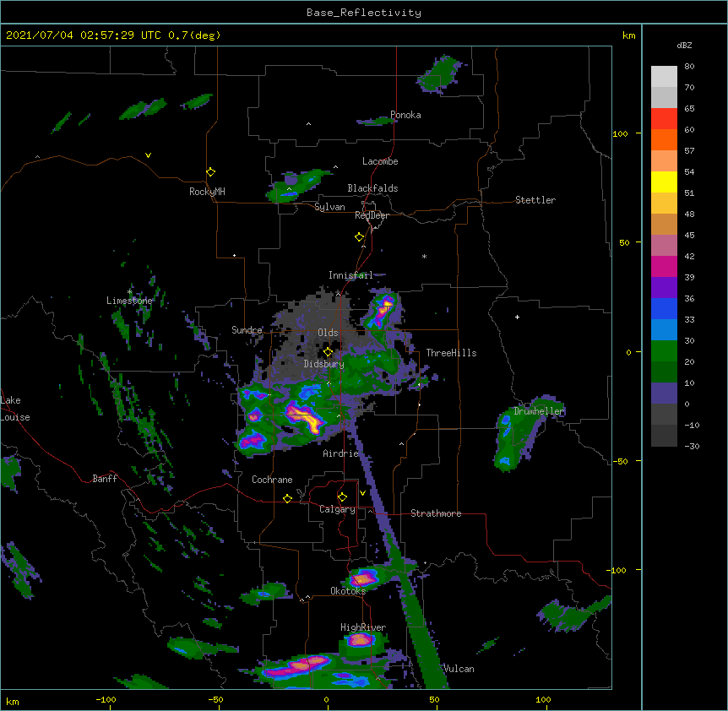Click the 100 km mark on right axis

coord(620,133)
